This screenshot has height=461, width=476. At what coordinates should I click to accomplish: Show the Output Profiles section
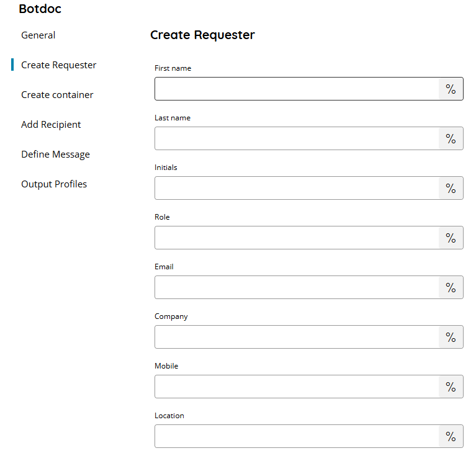[54, 184]
